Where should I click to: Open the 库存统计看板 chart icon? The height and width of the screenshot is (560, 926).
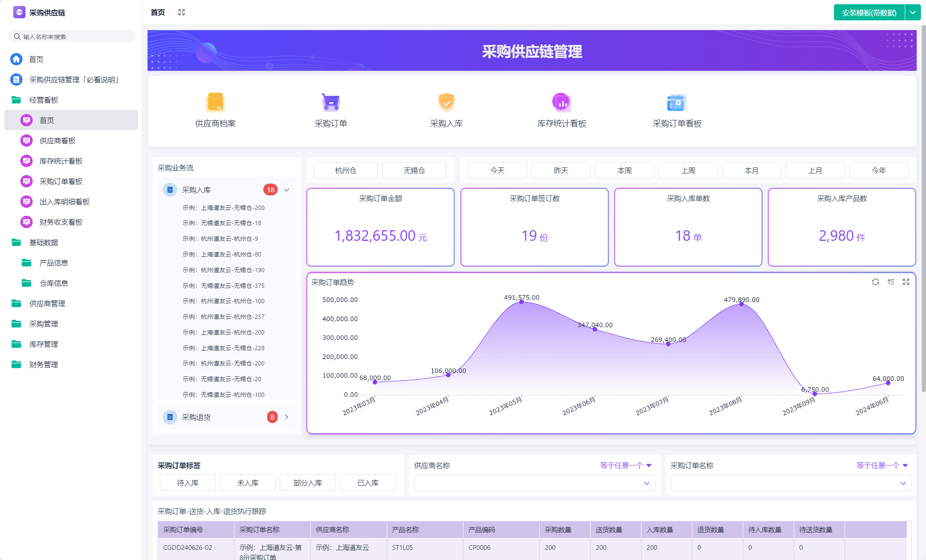[561, 102]
